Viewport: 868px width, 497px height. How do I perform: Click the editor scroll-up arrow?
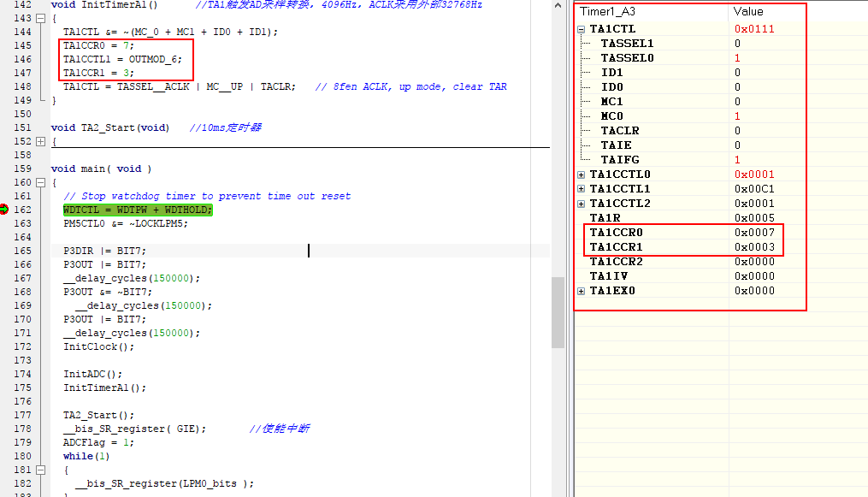558,5
